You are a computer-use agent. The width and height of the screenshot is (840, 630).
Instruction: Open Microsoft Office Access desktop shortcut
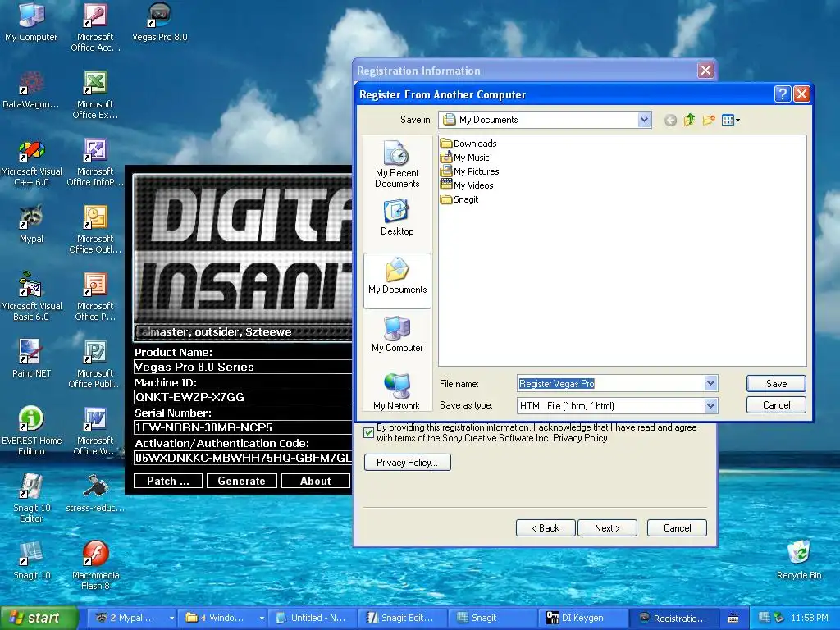[95, 27]
